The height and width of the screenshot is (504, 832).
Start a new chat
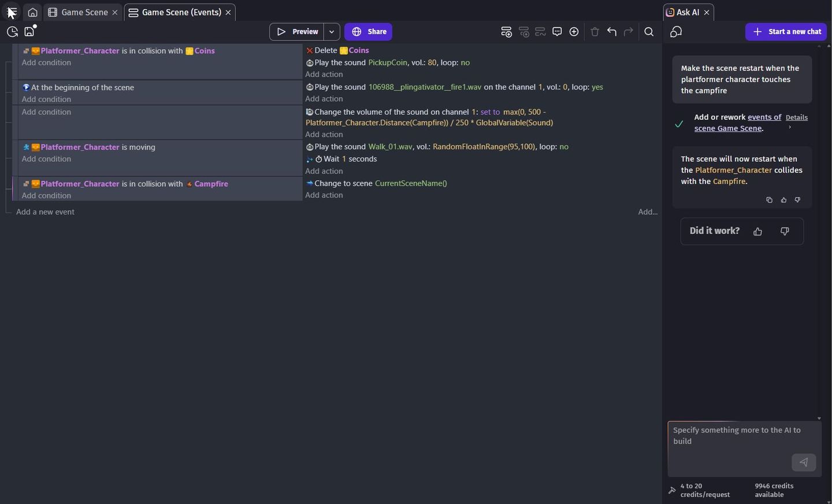pos(786,32)
